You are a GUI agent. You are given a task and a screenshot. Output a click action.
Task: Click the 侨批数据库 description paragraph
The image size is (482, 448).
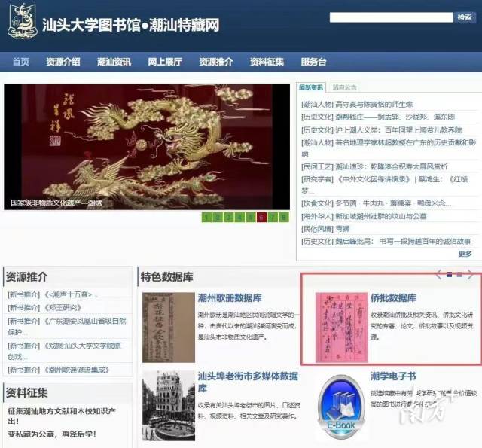(x=422, y=326)
